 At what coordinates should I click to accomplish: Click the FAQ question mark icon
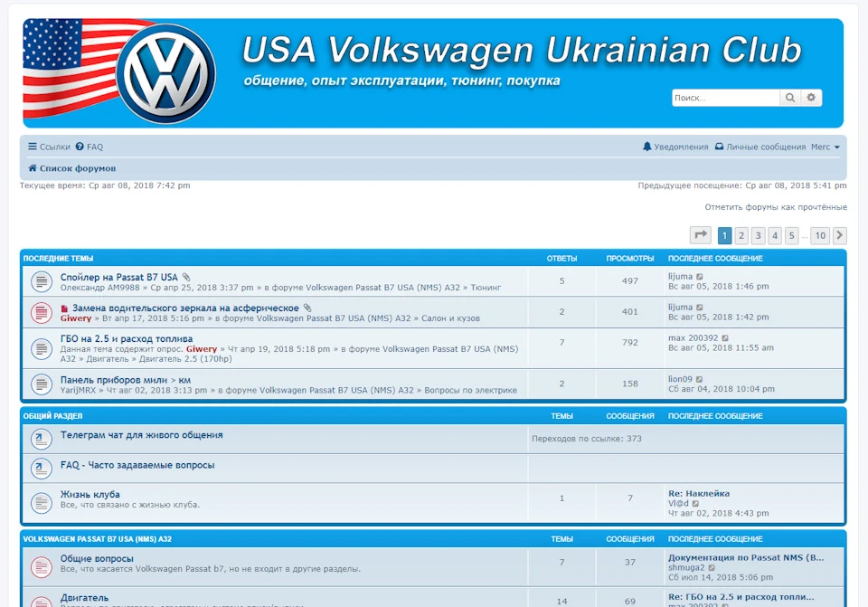[x=80, y=147]
